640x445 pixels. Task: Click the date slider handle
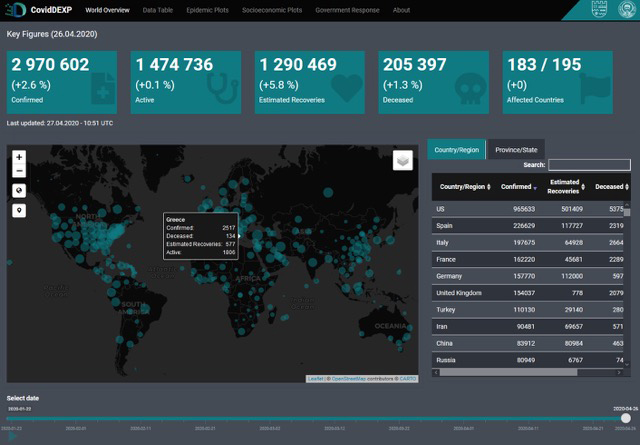(x=625, y=418)
